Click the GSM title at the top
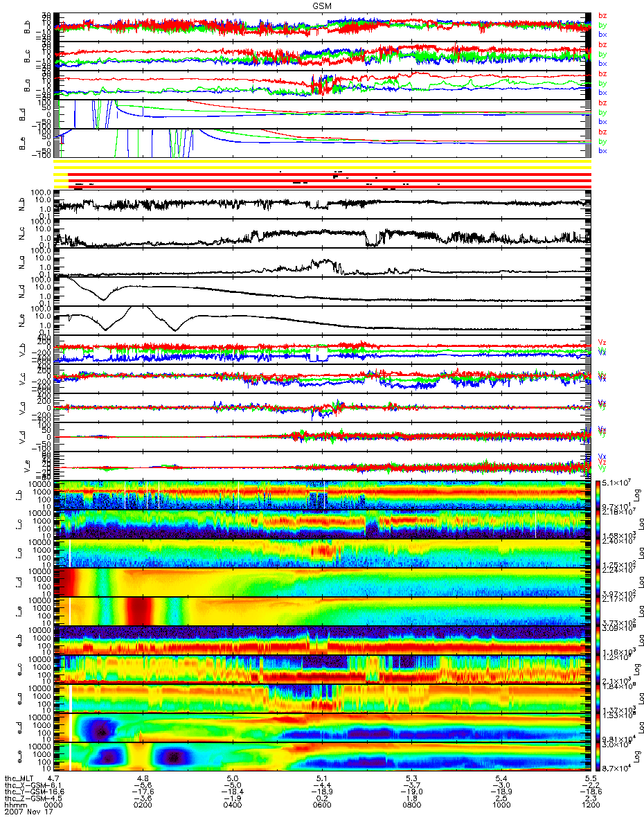This screenshot has height=831, width=644. point(323,6)
